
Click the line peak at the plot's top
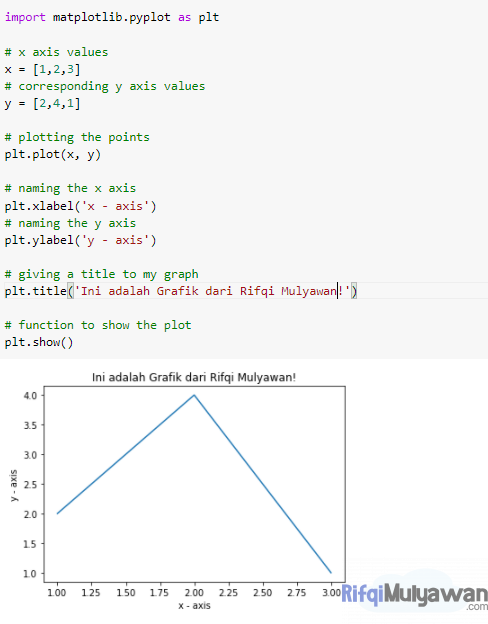click(x=194, y=395)
